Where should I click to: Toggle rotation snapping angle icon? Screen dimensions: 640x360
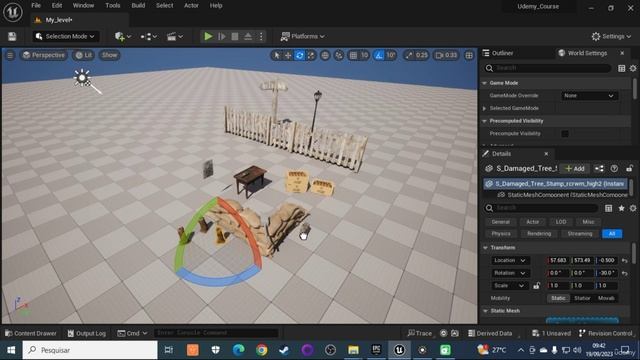379,55
